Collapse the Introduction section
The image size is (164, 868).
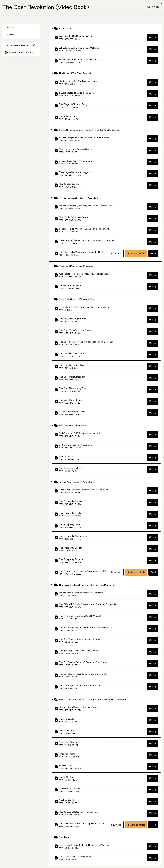[52, 28]
